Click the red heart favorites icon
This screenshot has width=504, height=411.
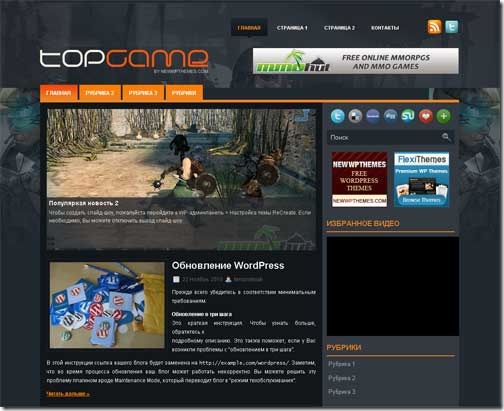tap(426, 116)
